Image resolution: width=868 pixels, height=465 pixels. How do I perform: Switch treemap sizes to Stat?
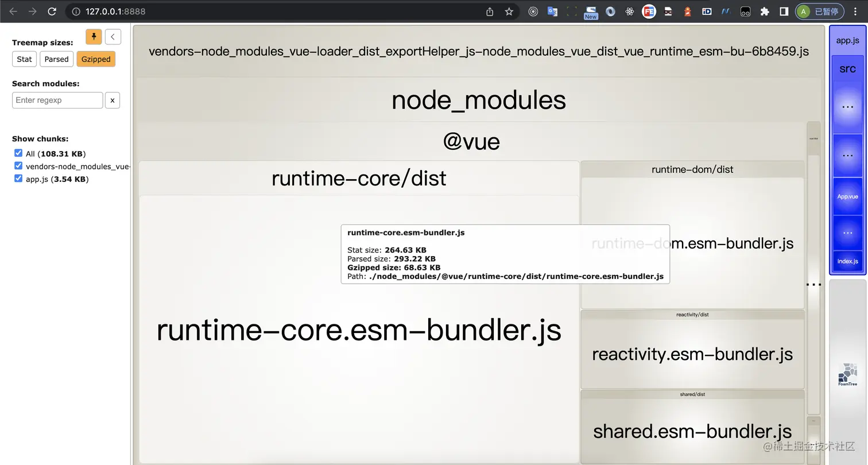tap(25, 59)
